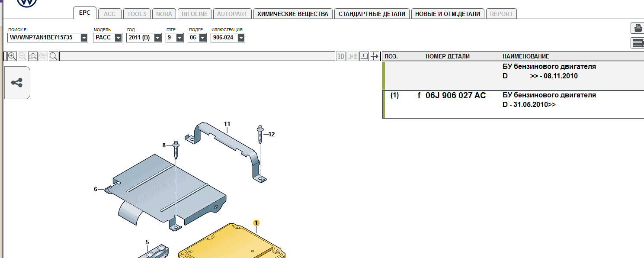Switch to ХИМИЧЕСКИЕ ВЕЩЕСТВА tab

[x=293, y=14]
